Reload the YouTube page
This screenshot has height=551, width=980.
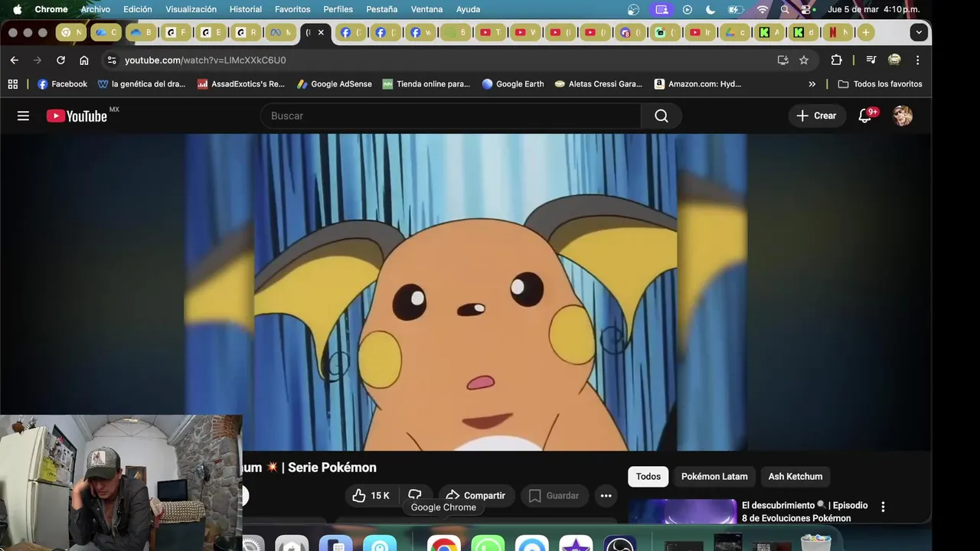tap(60, 60)
